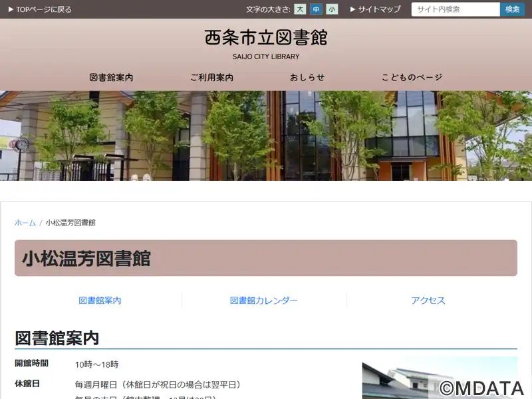The width and height of the screenshot is (532, 399).
Task: Open the ご利用案内 menu
Action: [x=211, y=77]
